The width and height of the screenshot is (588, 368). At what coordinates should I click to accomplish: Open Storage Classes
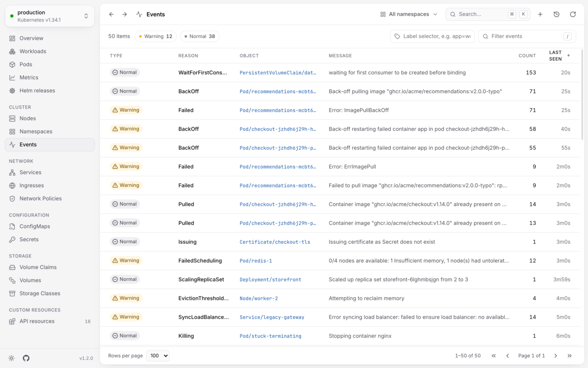click(x=50, y=294)
